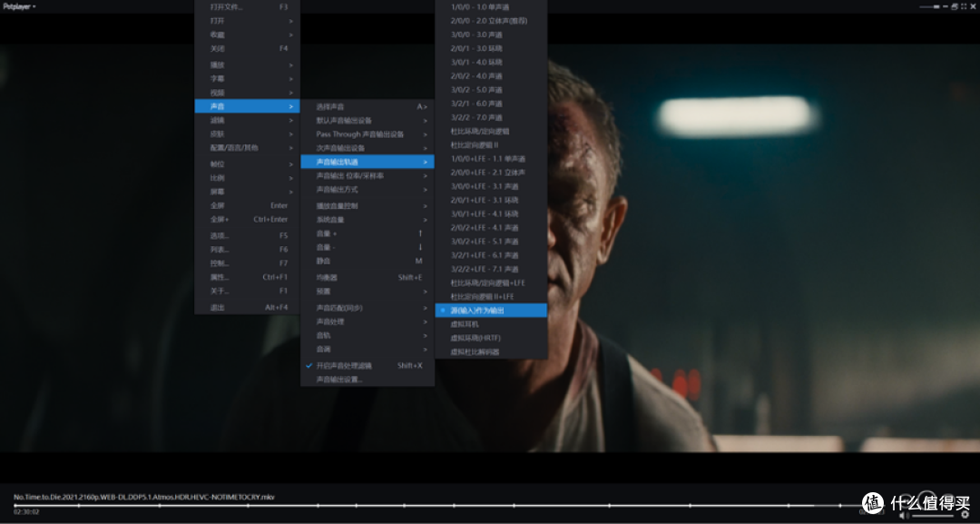Open the 次声音输出设备 menu entry
The width and height of the screenshot is (980, 524).
(367, 148)
